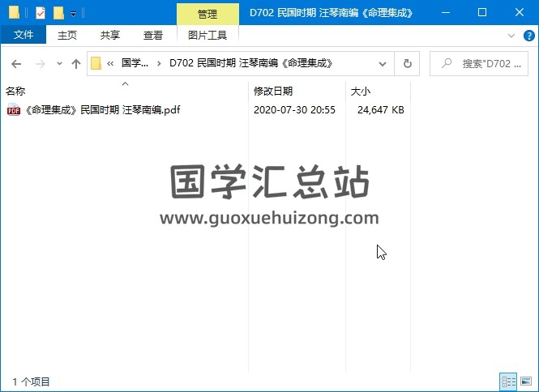
Task: Sort files by 修改日期 column header
Action: click(273, 92)
